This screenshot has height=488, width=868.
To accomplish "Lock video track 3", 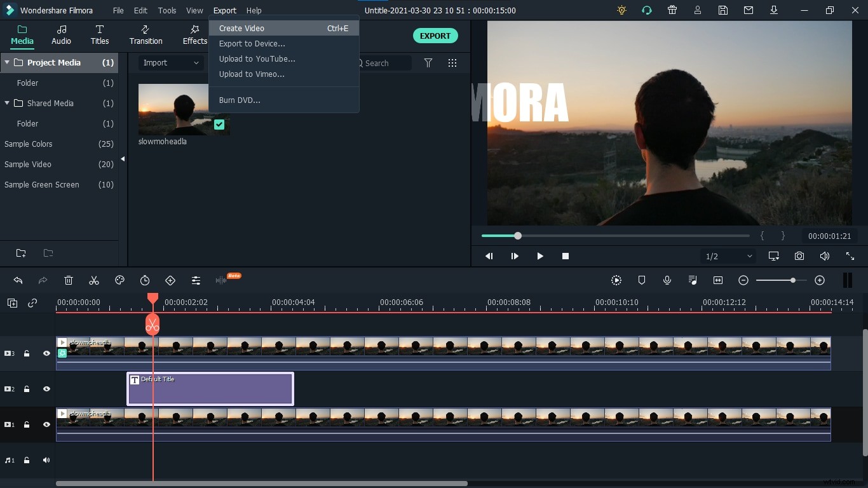I will point(26,353).
